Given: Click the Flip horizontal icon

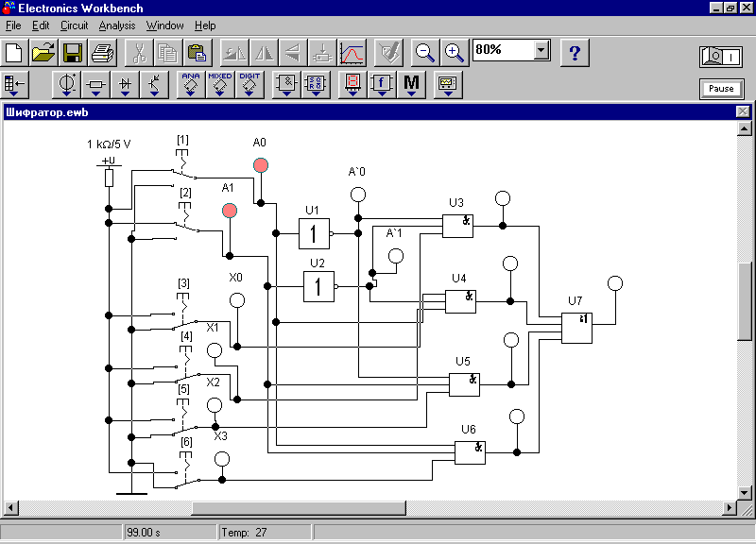Looking at the screenshot, I should click(x=264, y=53).
